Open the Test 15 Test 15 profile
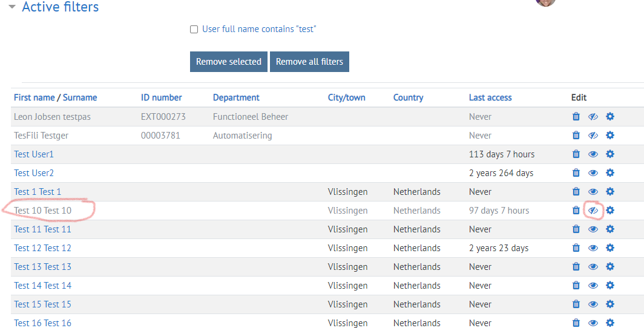The image size is (644, 328). click(42, 304)
